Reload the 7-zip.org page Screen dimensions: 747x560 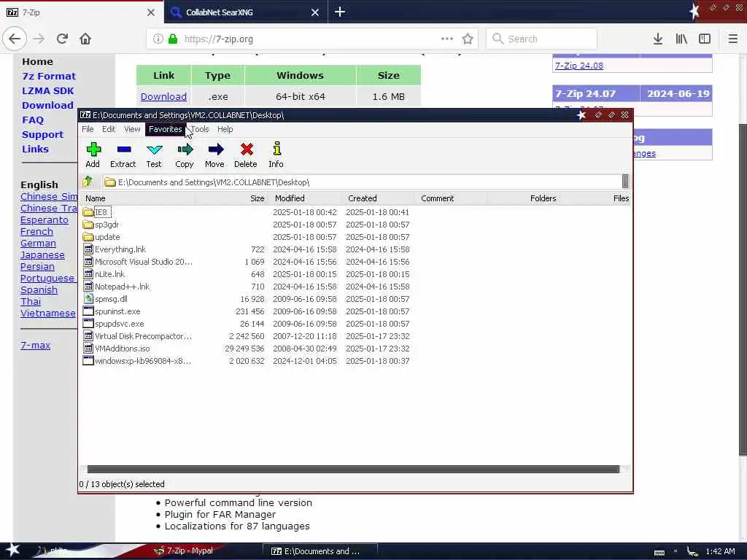pos(63,39)
